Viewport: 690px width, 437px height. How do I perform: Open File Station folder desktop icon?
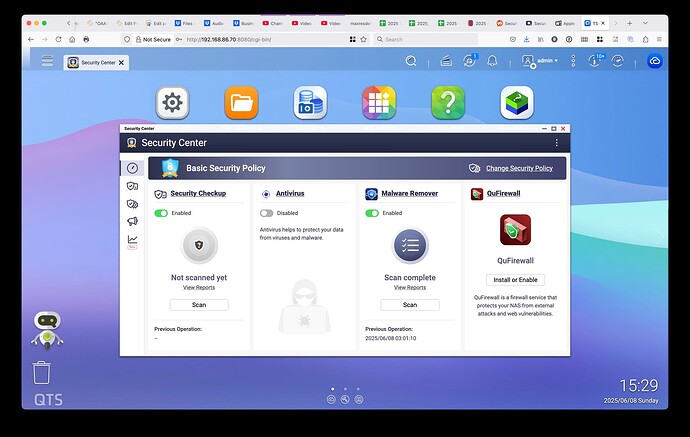(x=241, y=102)
